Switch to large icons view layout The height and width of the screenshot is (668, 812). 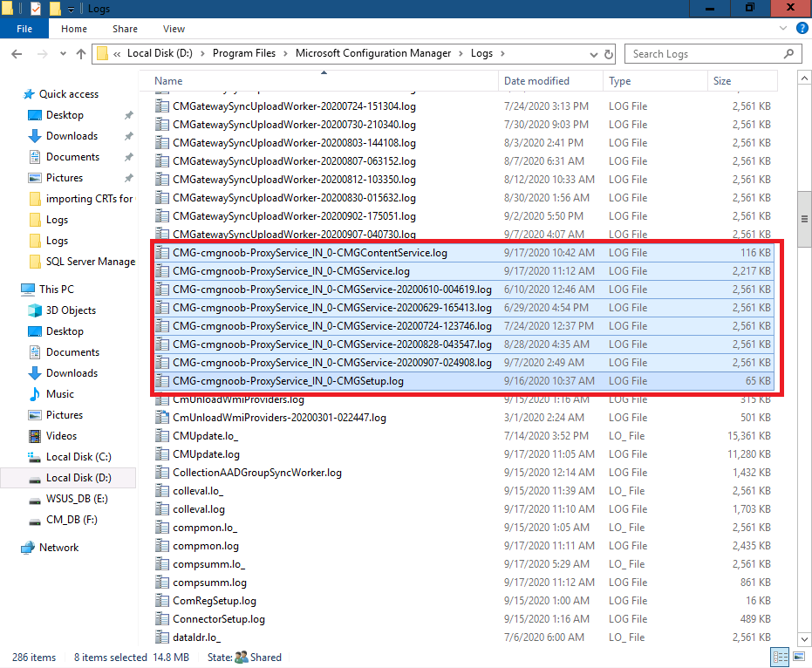(x=799, y=658)
